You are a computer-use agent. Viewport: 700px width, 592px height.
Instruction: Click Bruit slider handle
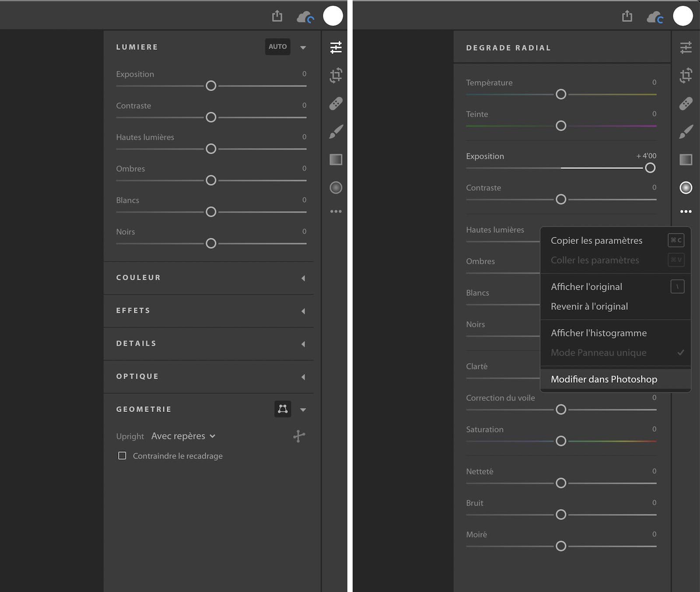pos(561,514)
